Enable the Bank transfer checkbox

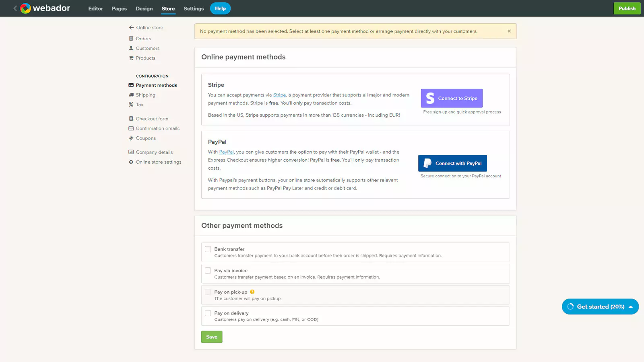point(208,249)
